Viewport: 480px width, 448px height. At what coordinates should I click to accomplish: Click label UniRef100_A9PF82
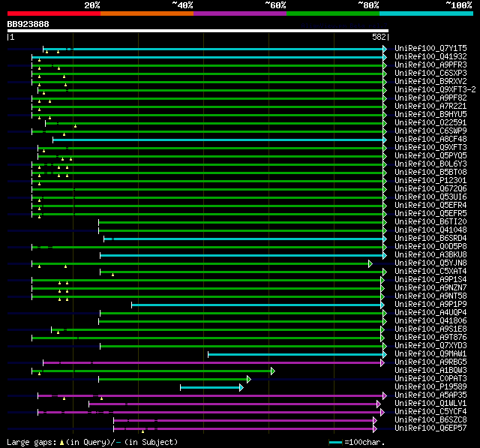coord(430,98)
